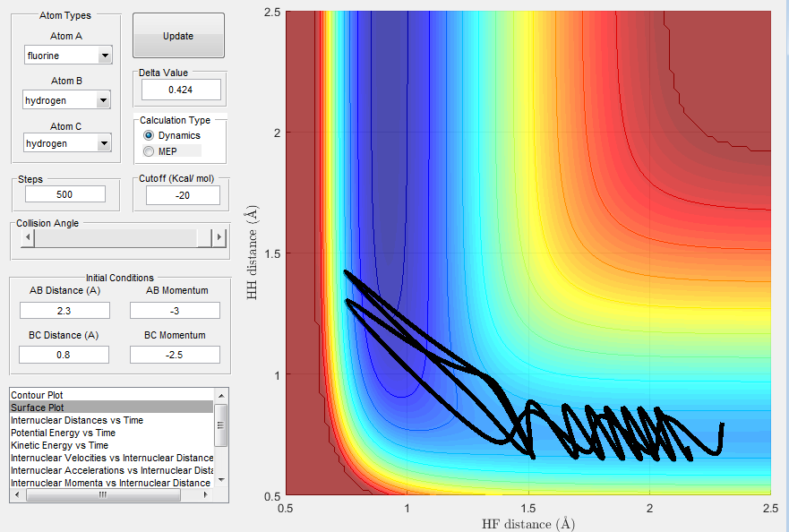Select Surface Plot in the list
789x532 pixels.
pos(112,408)
